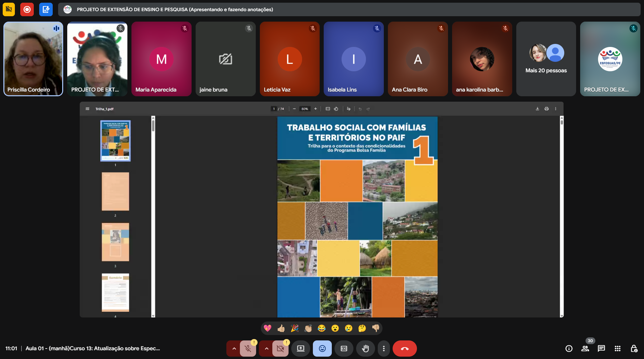This screenshot has height=359, width=644.
Task: Select page 3 thumbnail in PDF sidebar
Action: click(115, 242)
